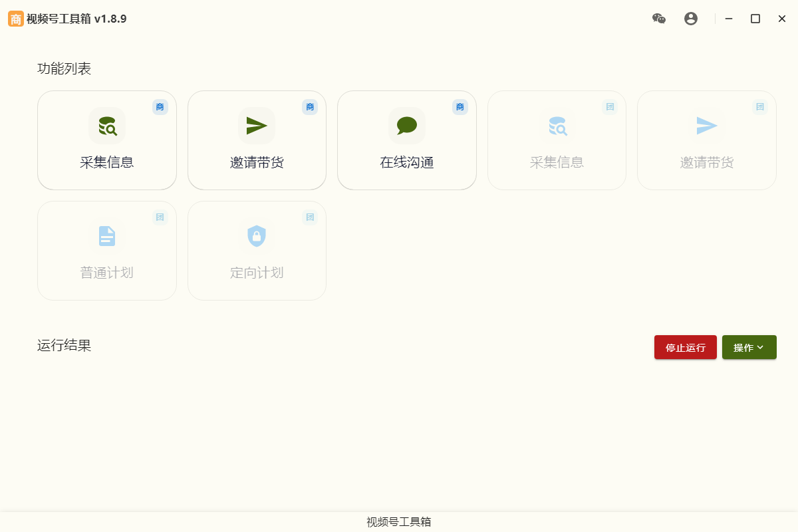Open the user account icon in the title bar
The height and width of the screenshot is (532, 798).
tap(691, 19)
